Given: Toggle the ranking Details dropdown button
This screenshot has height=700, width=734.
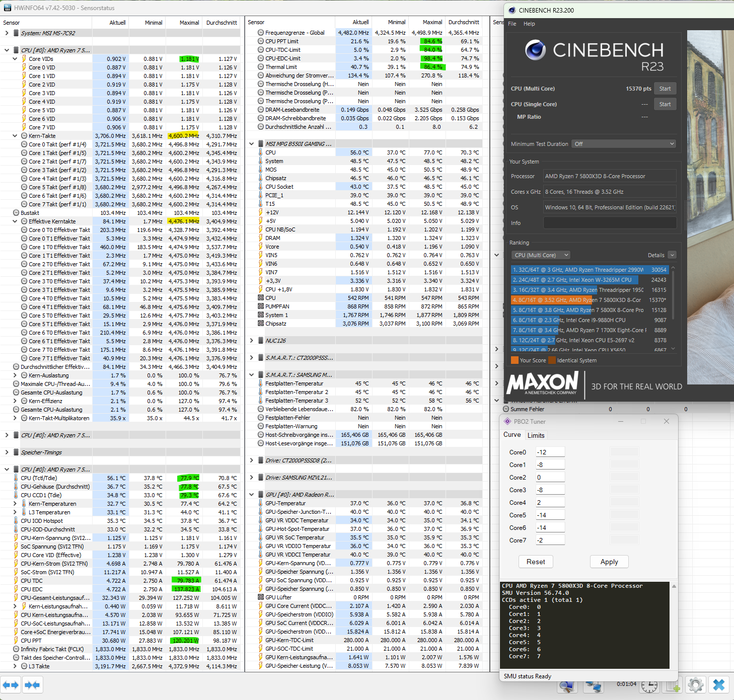Looking at the screenshot, I should [x=672, y=255].
